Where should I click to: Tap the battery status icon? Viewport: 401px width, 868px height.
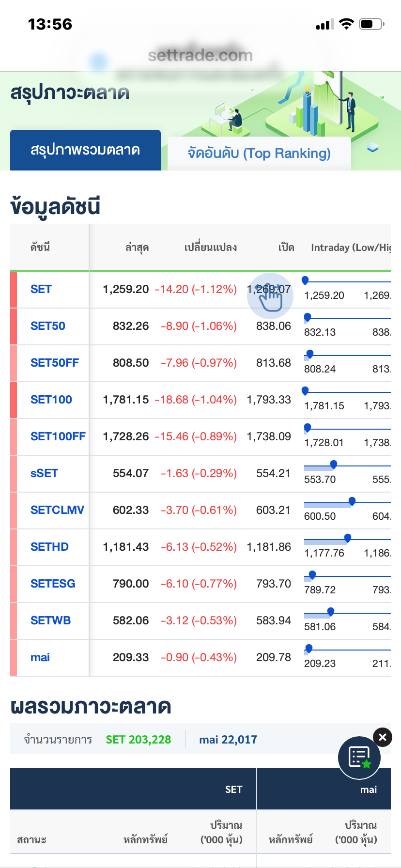point(371,24)
